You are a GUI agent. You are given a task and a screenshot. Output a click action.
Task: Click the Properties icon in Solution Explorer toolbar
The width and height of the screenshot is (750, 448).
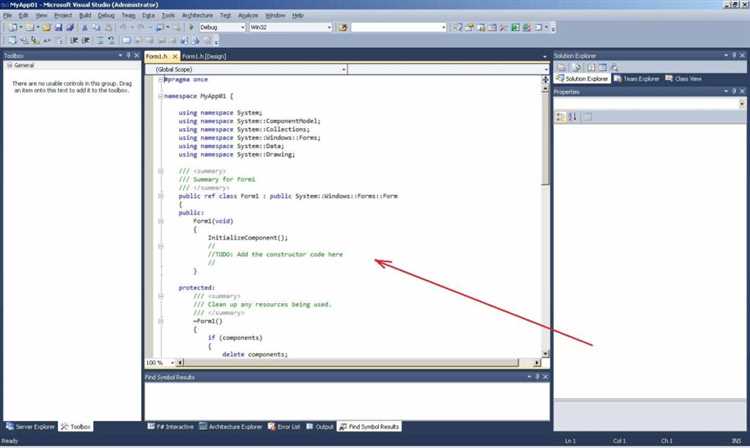point(562,67)
